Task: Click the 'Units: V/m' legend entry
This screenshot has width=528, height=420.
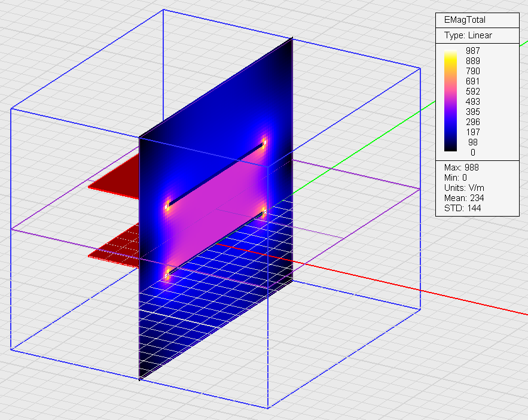Action: [465, 188]
